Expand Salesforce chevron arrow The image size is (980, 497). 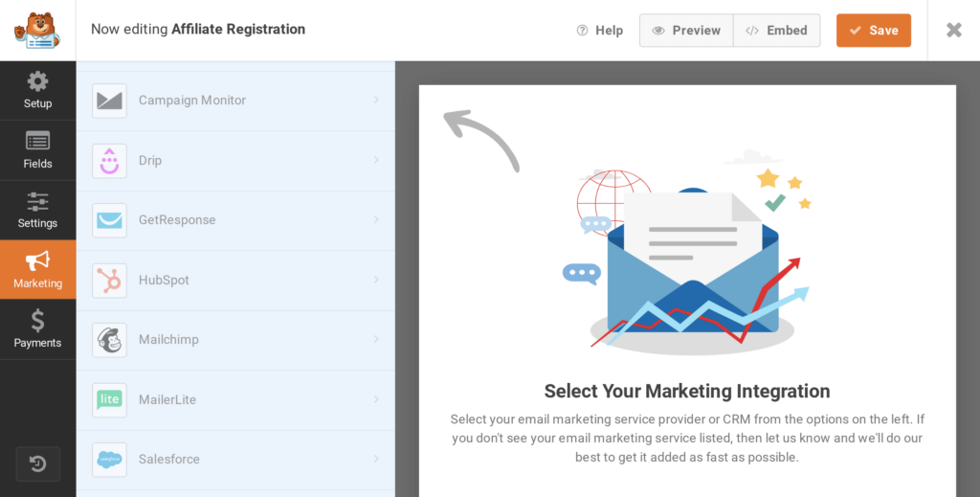(376, 459)
